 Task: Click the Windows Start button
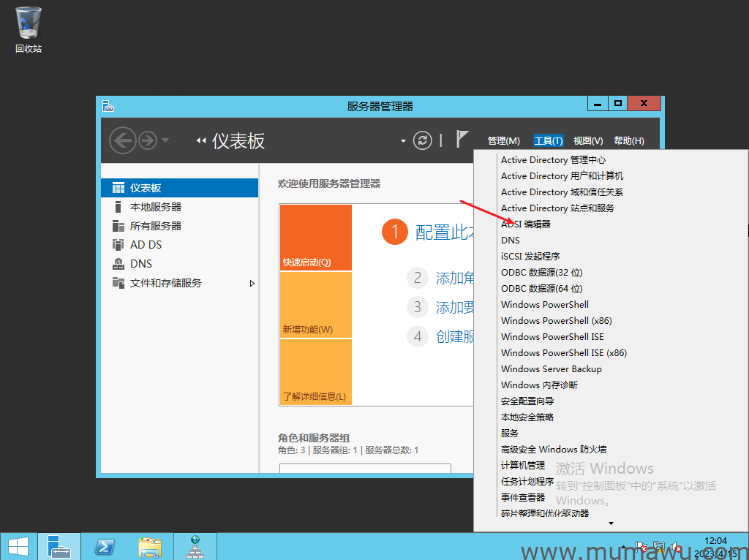click(18, 546)
